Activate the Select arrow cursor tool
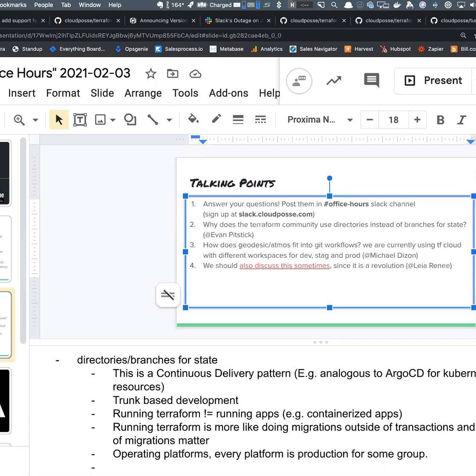The width and height of the screenshot is (476, 476). 59,120
